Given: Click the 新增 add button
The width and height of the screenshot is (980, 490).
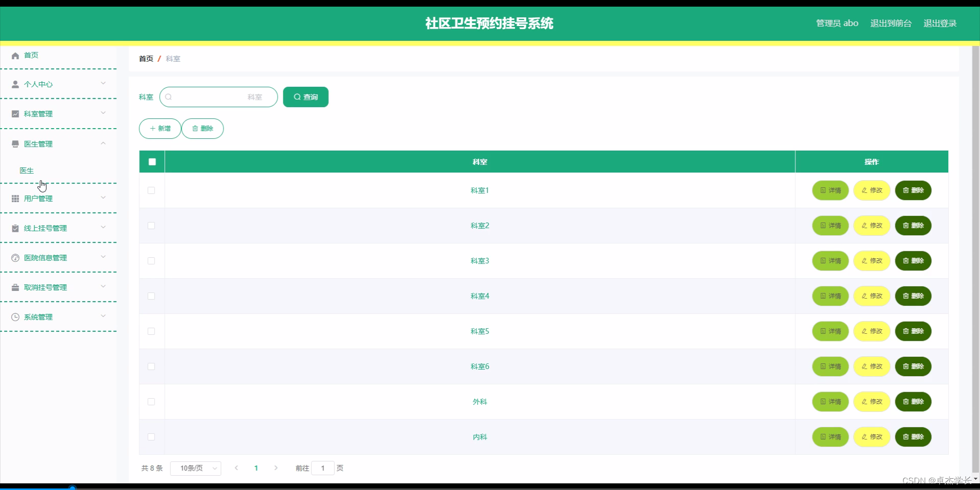Looking at the screenshot, I should [x=159, y=129].
